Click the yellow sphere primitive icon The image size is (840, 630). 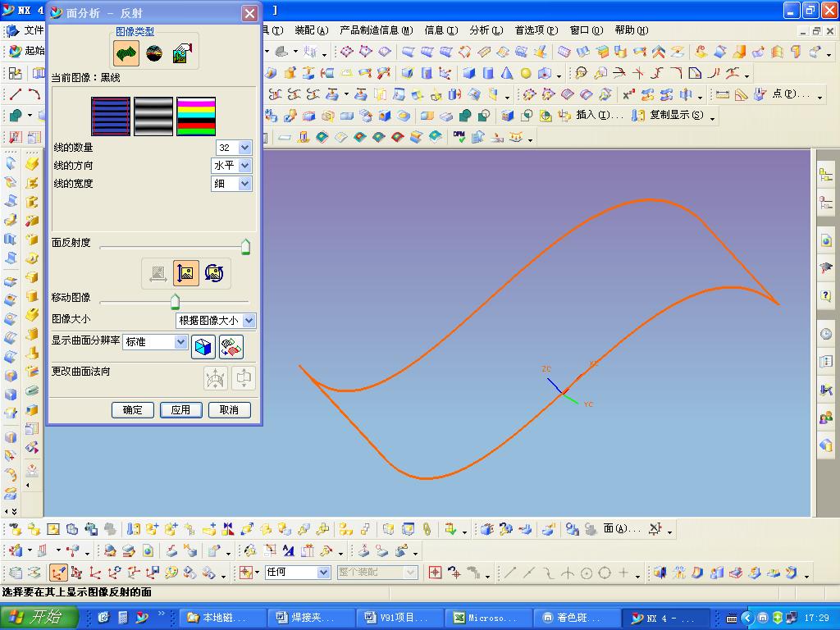point(526,73)
